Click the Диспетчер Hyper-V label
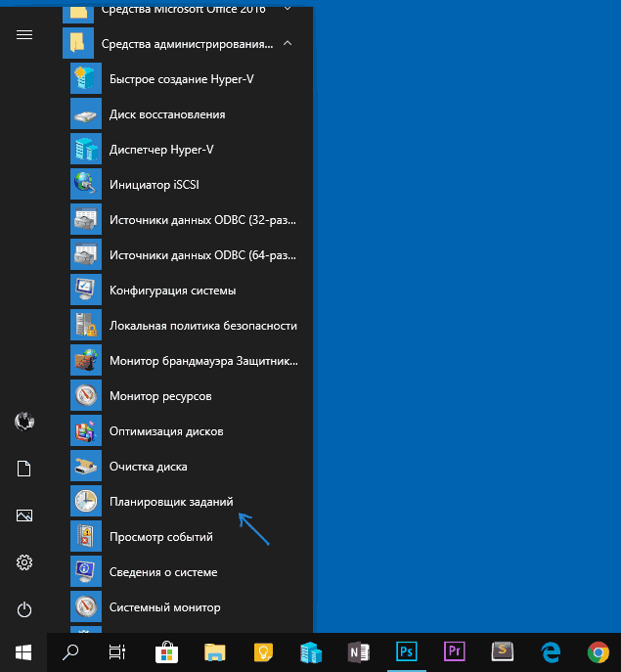The height and width of the screenshot is (672, 621). click(x=161, y=150)
